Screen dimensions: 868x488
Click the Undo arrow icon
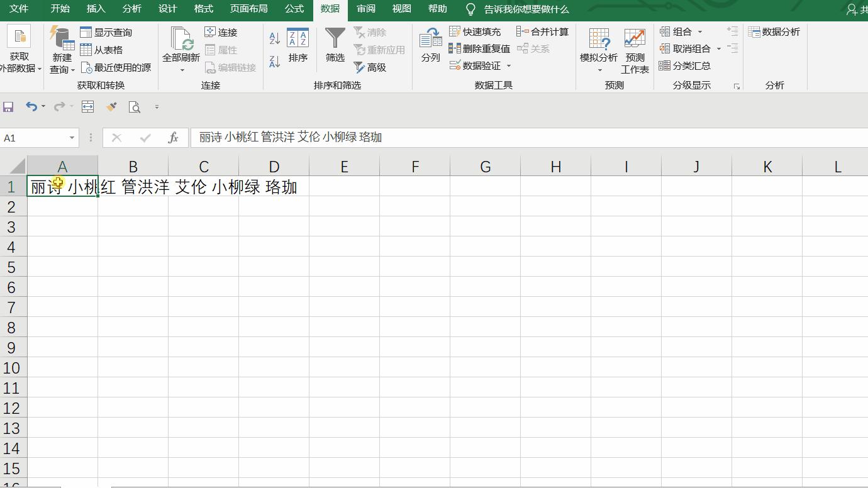31,107
